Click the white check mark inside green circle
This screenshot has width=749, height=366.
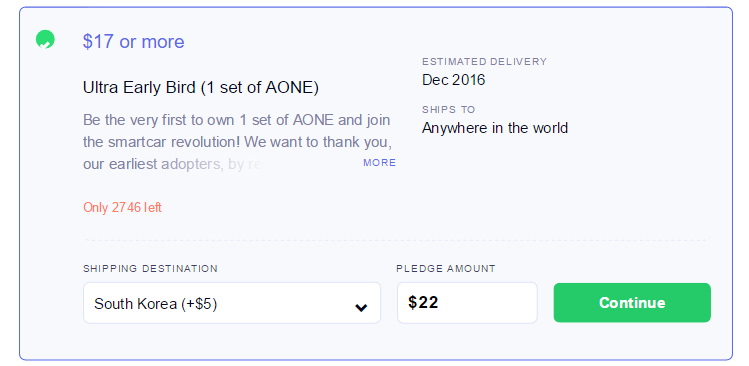(x=44, y=45)
